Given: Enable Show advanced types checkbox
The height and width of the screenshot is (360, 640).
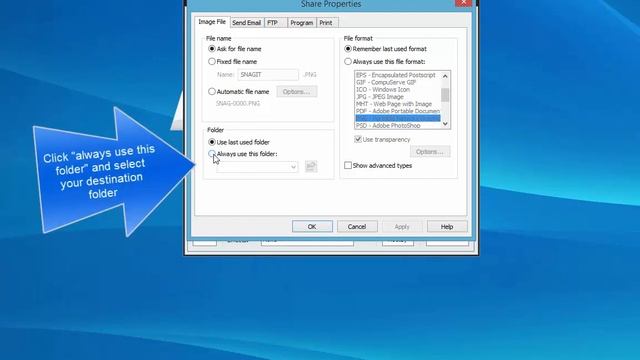Looking at the screenshot, I should click(x=348, y=165).
